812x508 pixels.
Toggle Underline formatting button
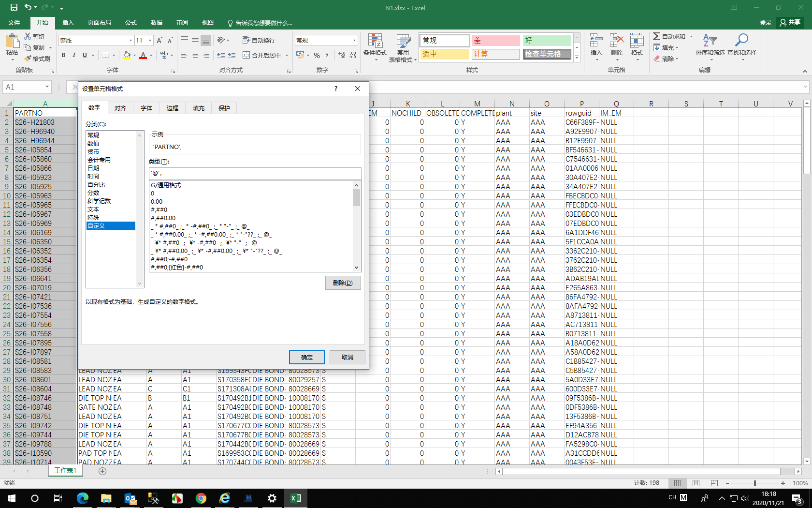[85, 55]
